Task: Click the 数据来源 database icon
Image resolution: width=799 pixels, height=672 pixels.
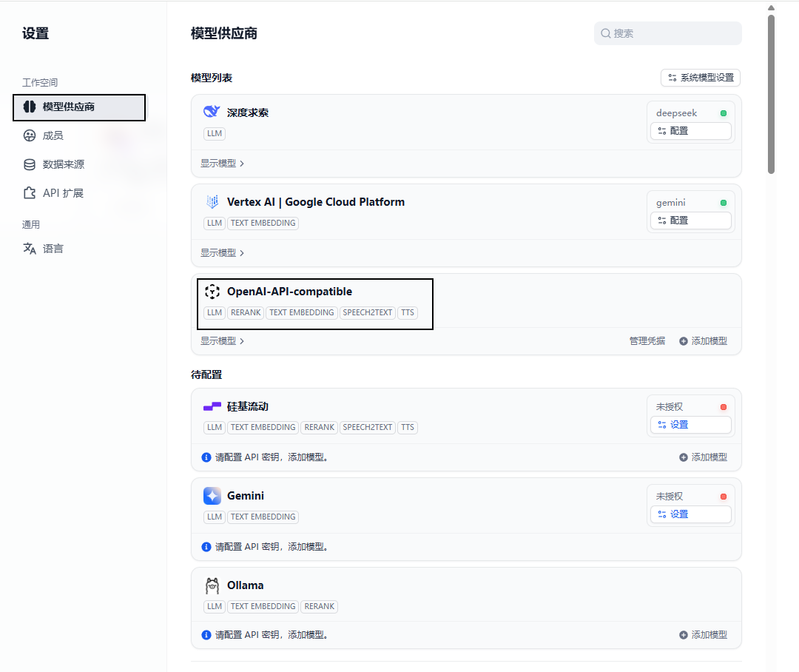Action: coord(30,164)
